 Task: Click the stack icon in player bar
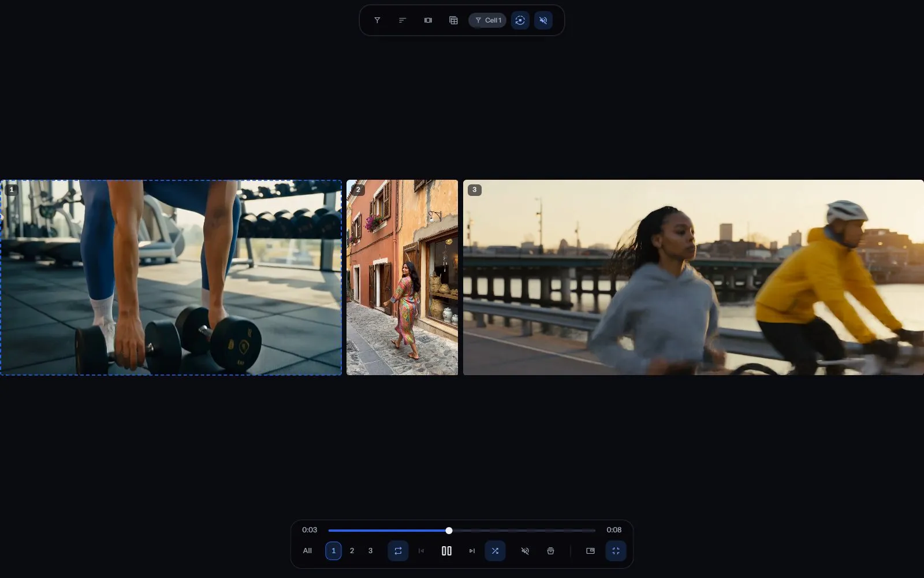point(550,551)
